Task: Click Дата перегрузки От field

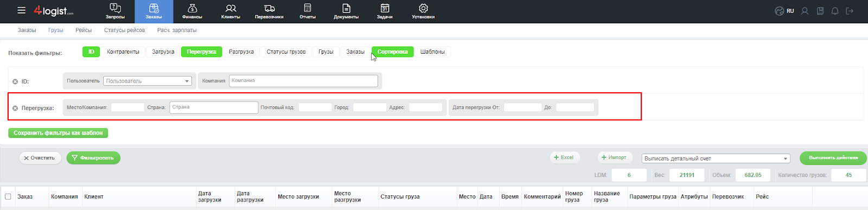Action: pyautogui.click(x=523, y=107)
